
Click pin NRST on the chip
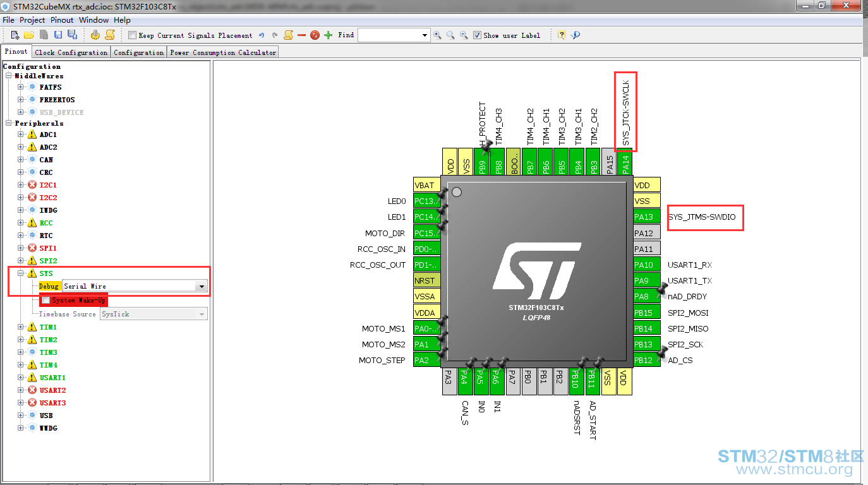pyautogui.click(x=426, y=280)
